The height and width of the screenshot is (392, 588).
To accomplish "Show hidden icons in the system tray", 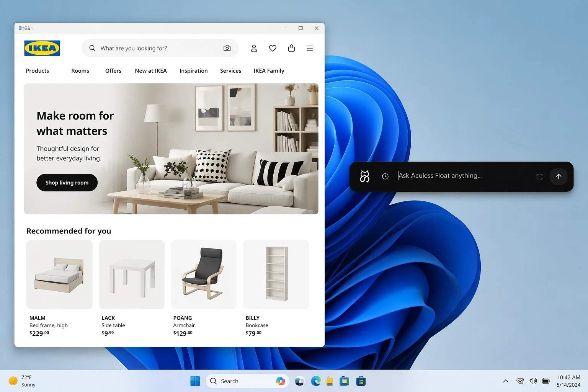I will (x=506, y=381).
